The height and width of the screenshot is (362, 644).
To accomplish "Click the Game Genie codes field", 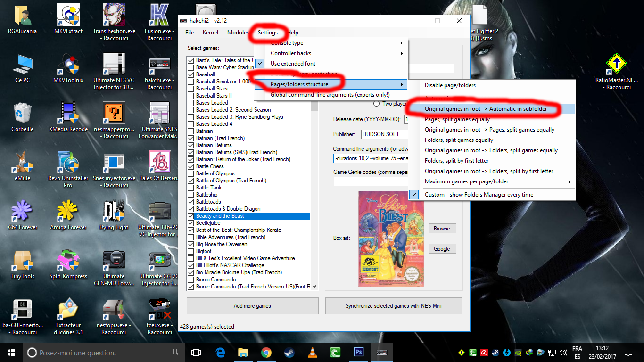I will coord(370,181).
